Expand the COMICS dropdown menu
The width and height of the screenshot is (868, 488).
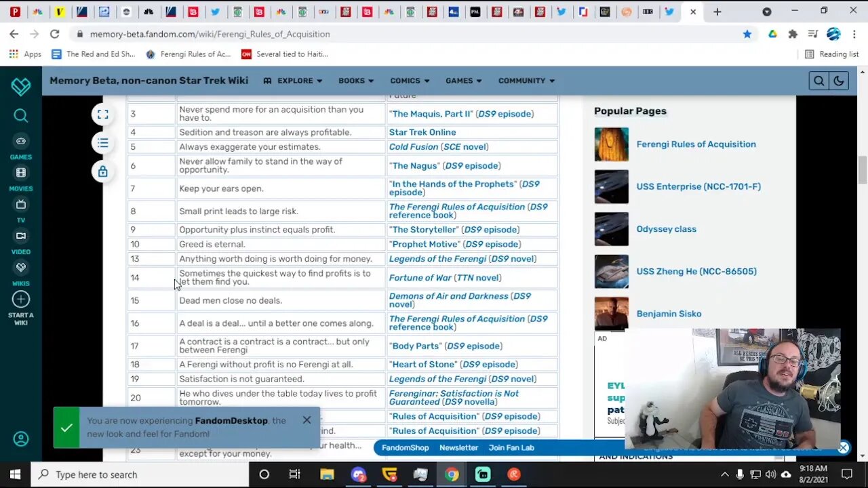[x=410, y=81]
